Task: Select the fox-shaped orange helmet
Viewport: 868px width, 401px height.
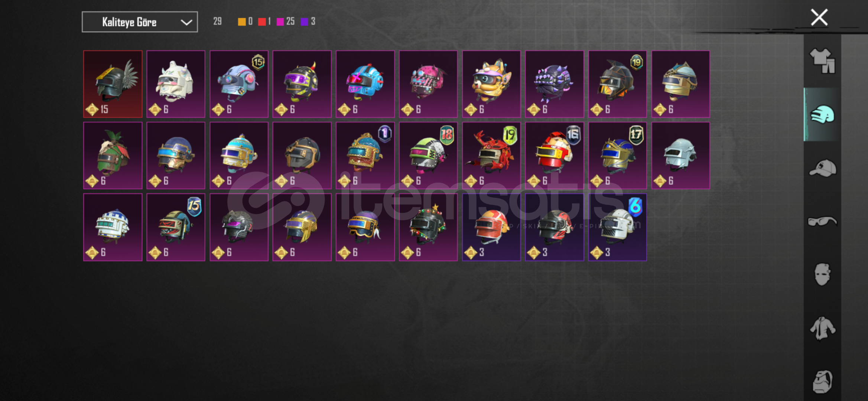Action: 491,84
